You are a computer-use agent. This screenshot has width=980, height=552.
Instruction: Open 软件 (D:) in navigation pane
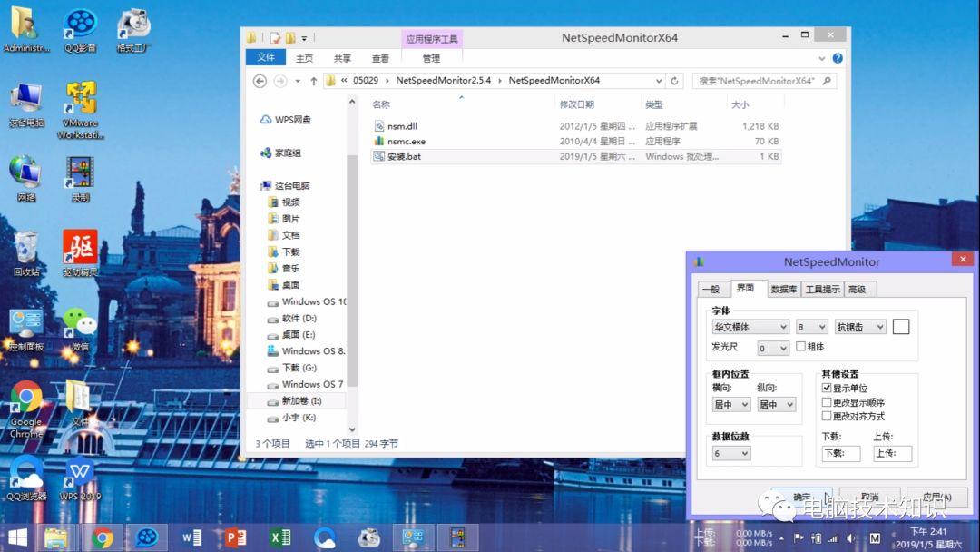[x=299, y=318]
